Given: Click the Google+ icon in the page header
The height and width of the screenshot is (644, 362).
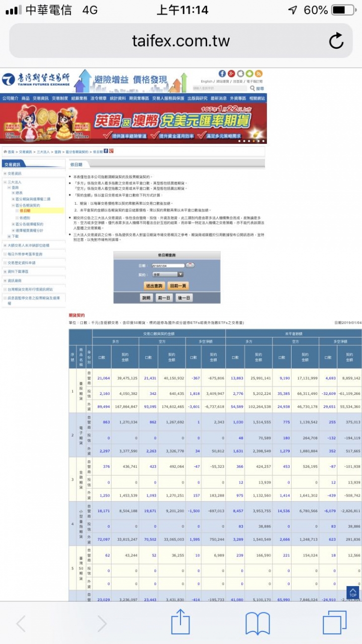Looking at the screenshot, I should 231,73.
